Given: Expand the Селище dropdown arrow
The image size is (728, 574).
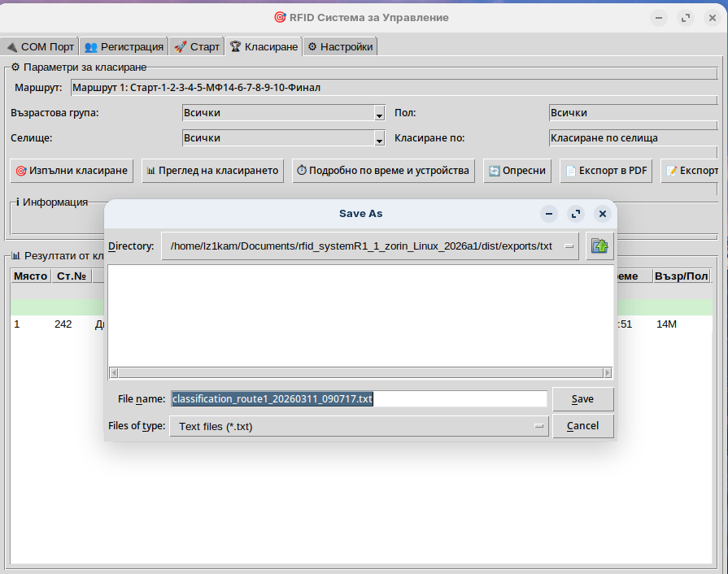Looking at the screenshot, I should click(379, 139).
